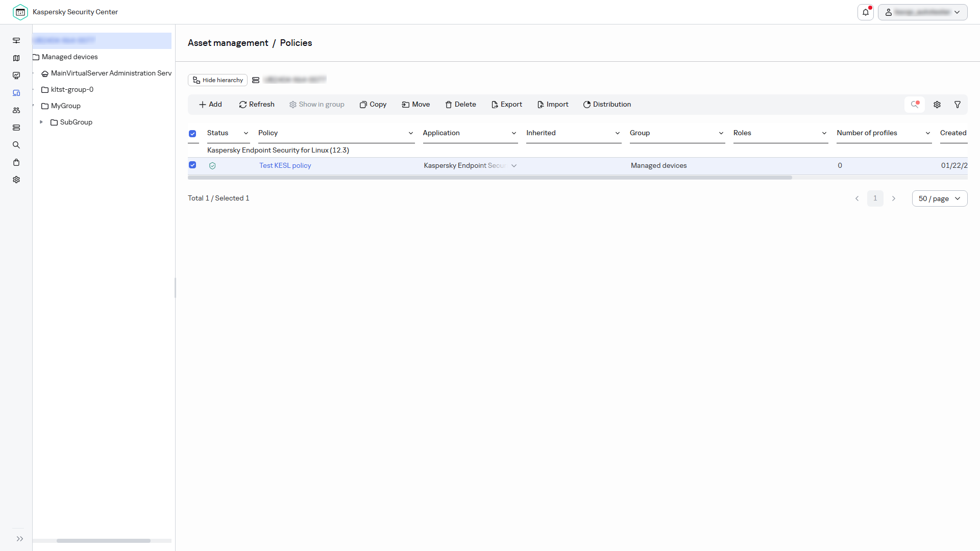Click the Add policy button
980x551 pixels.
(210, 105)
